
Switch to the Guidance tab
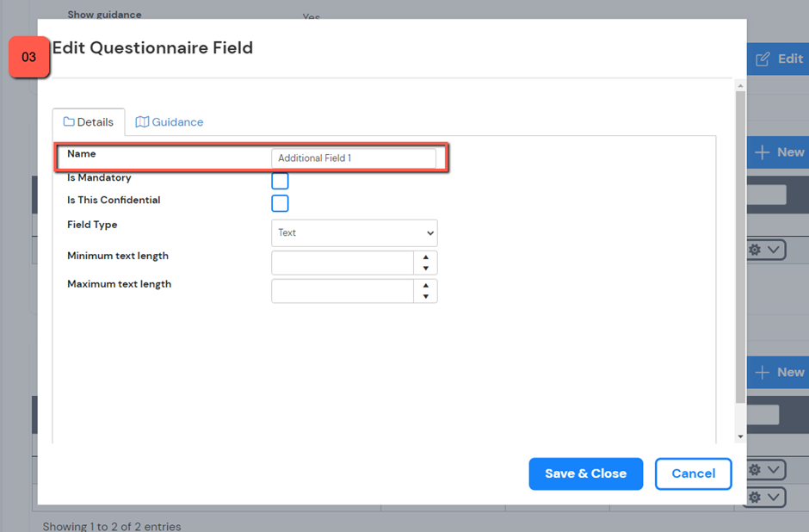tap(170, 122)
